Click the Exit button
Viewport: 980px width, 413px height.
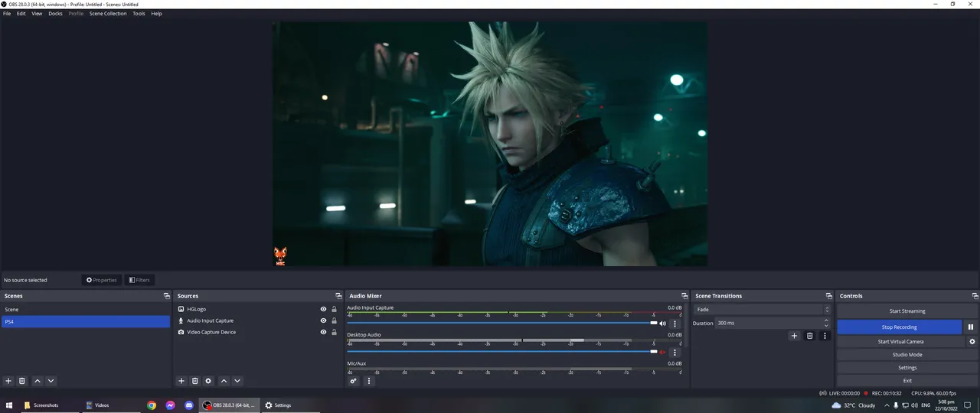pos(906,380)
